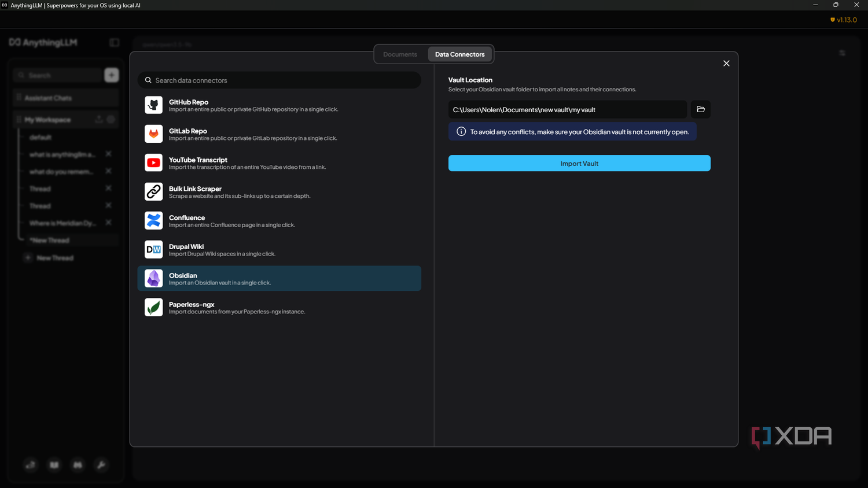868x488 pixels.
Task: Open the YouTube Transcript connector row
Action: [279, 163]
